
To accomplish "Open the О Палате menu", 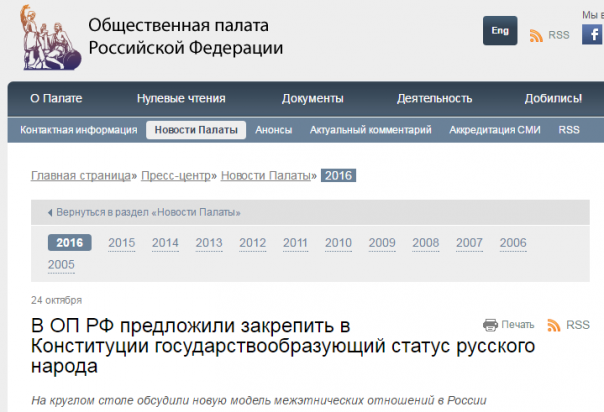I will (56, 99).
